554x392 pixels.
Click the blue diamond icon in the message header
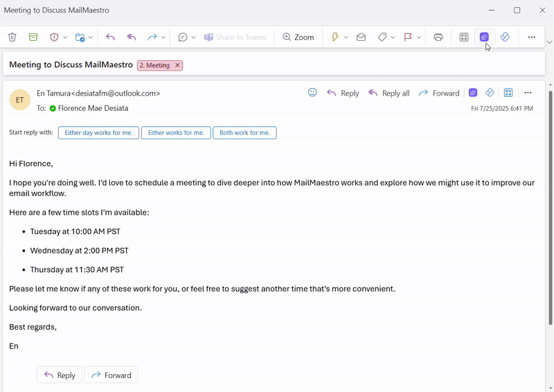tap(490, 93)
